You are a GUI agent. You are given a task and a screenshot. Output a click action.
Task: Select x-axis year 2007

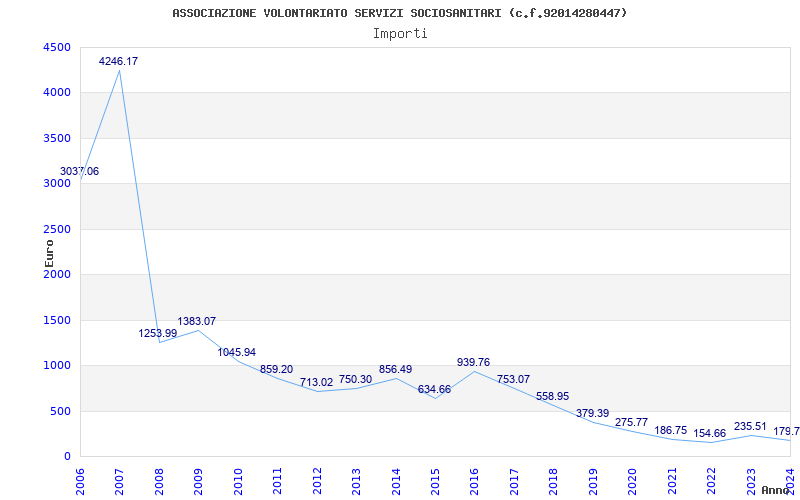(x=119, y=482)
